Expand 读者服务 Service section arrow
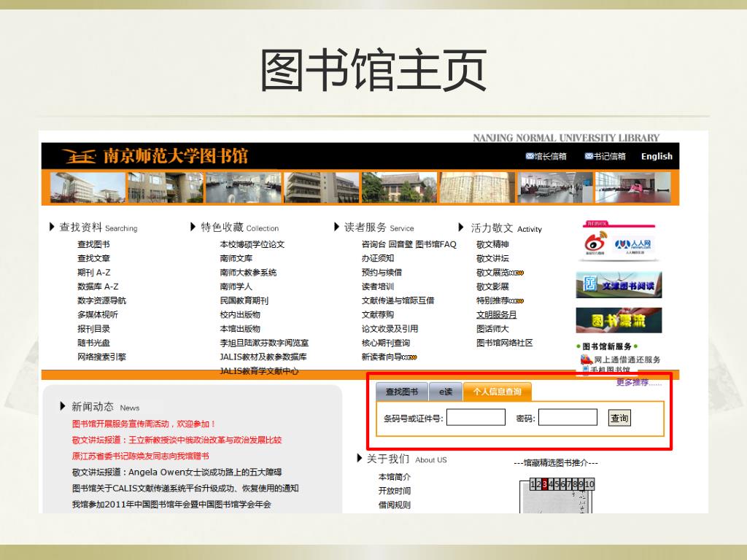This screenshot has width=747, height=560. pyautogui.click(x=337, y=227)
